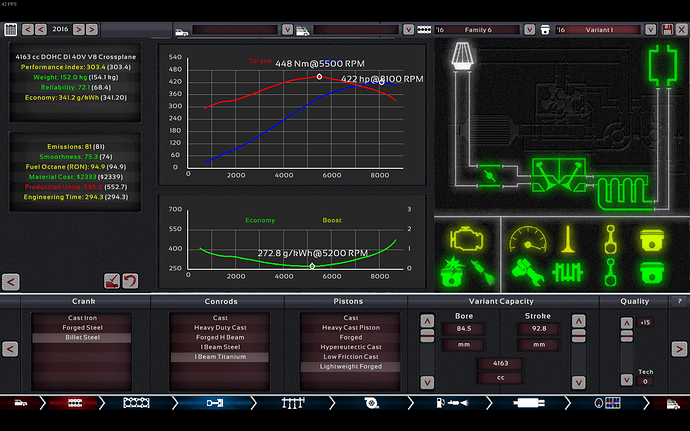Click the save floppy disk icon

(x=667, y=30)
